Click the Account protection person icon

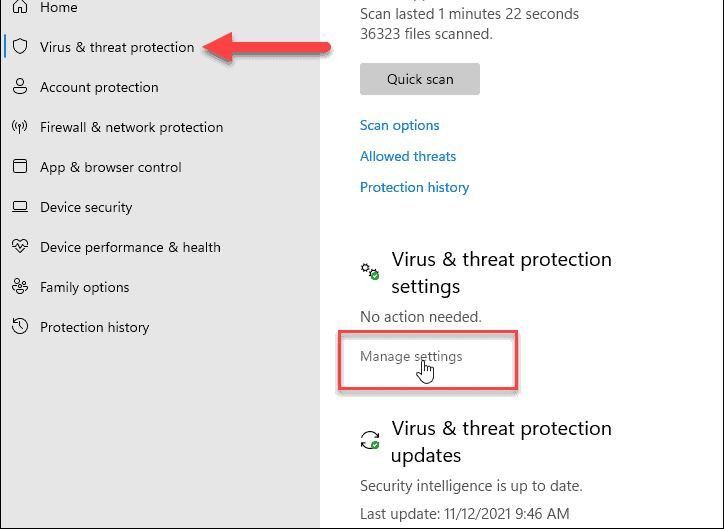[20, 87]
